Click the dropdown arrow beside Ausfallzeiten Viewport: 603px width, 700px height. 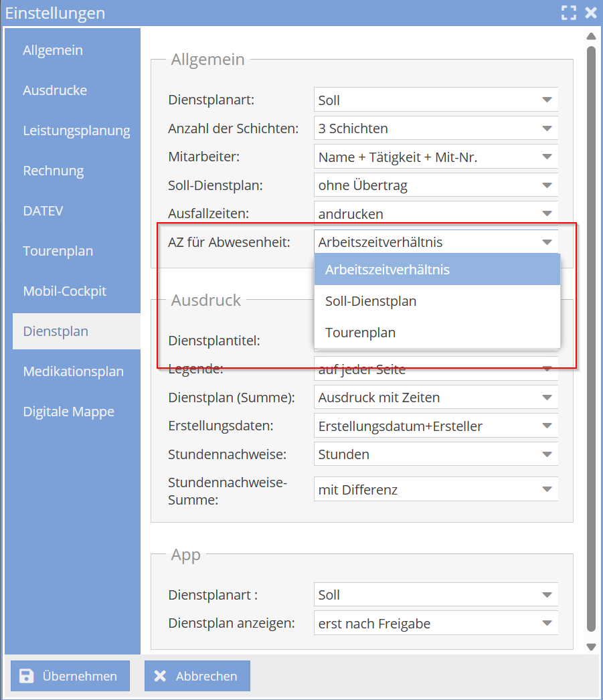tap(549, 213)
